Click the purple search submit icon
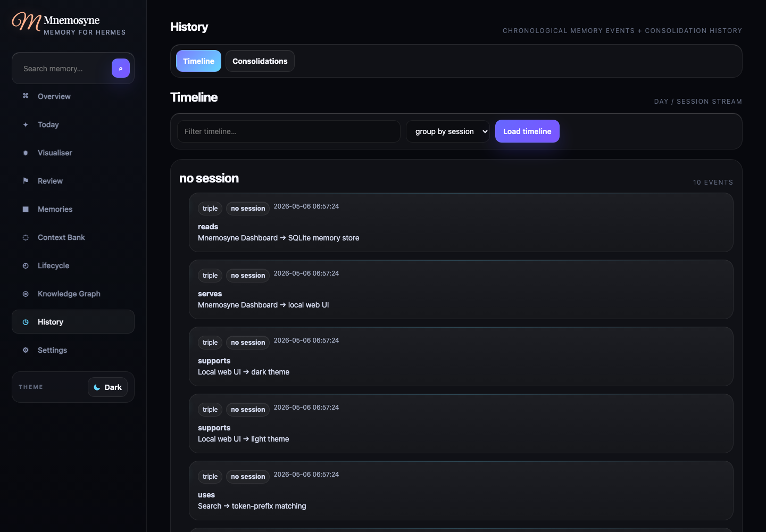The height and width of the screenshot is (532, 766). (x=121, y=68)
